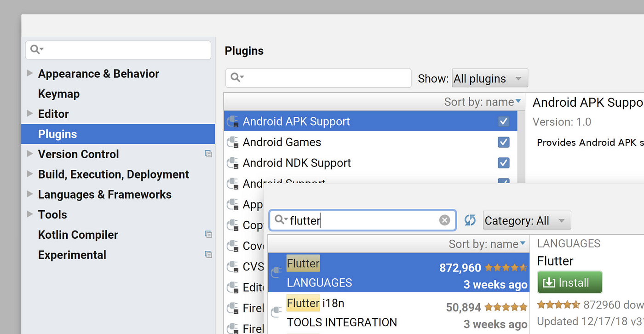Uncheck the Android Games plugin
The height and width of the screenshot is (334, 644).
504,142
